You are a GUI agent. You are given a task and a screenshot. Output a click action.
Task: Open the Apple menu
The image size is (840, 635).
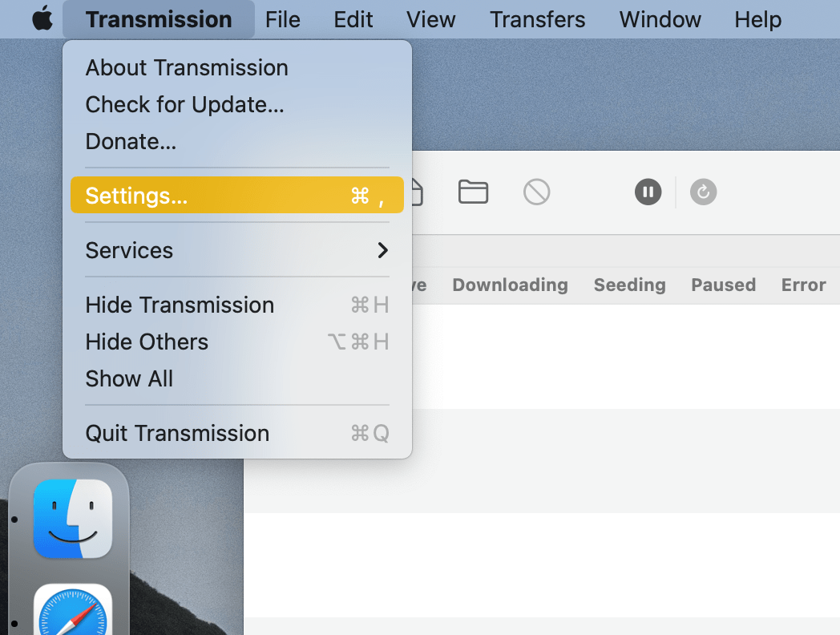coord(43,18)
